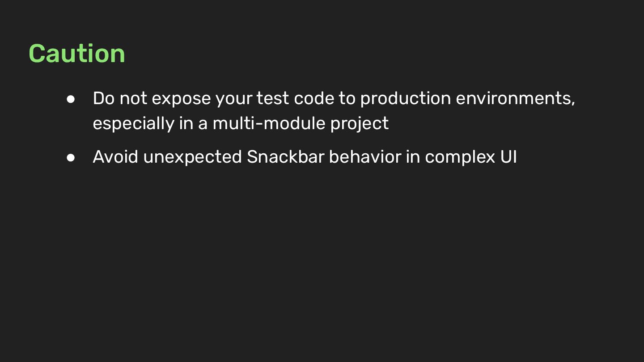Click the word "Avoid" in the second bullet
This screenshot has width=644, height=362.
click(x=115, y=157)
